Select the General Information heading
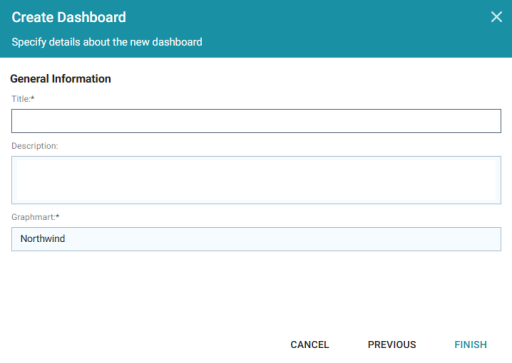The width and height of the screenshot is (512, 363). coord(60,79)
